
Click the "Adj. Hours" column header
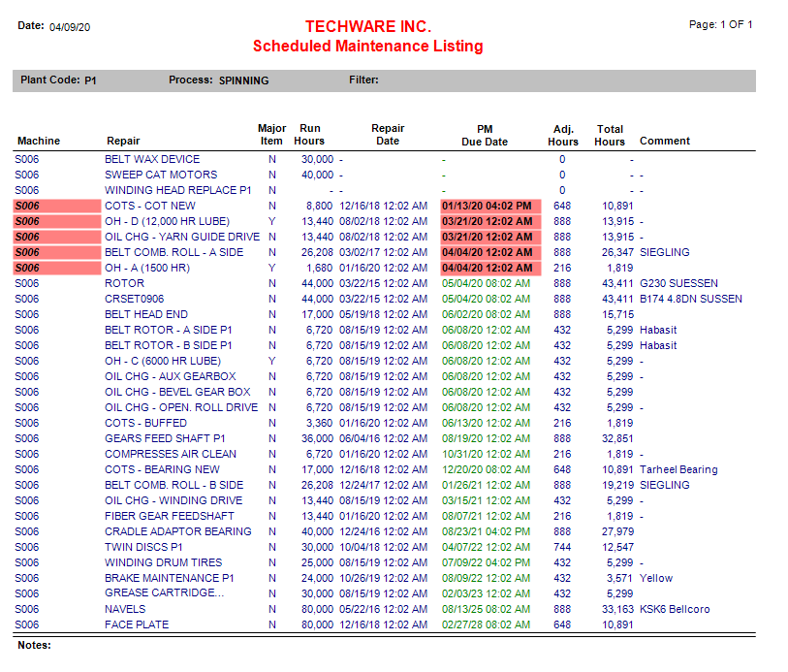563,134
